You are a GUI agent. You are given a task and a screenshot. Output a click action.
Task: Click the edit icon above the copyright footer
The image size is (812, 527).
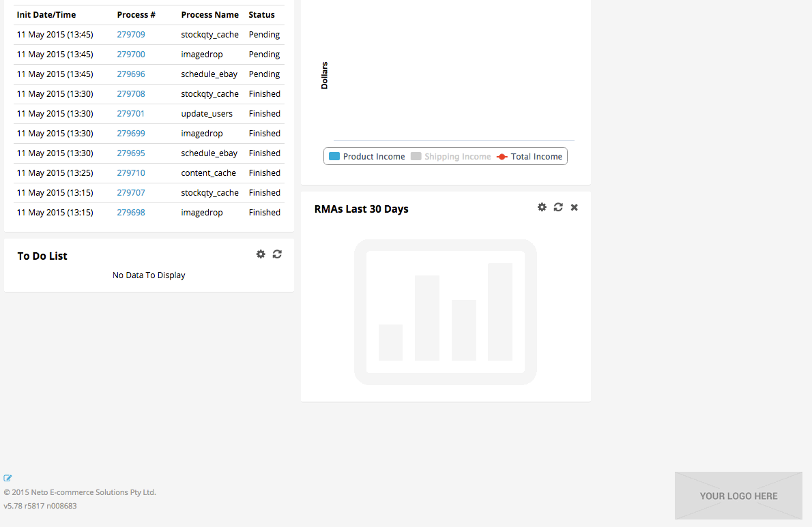click(8, 478)
